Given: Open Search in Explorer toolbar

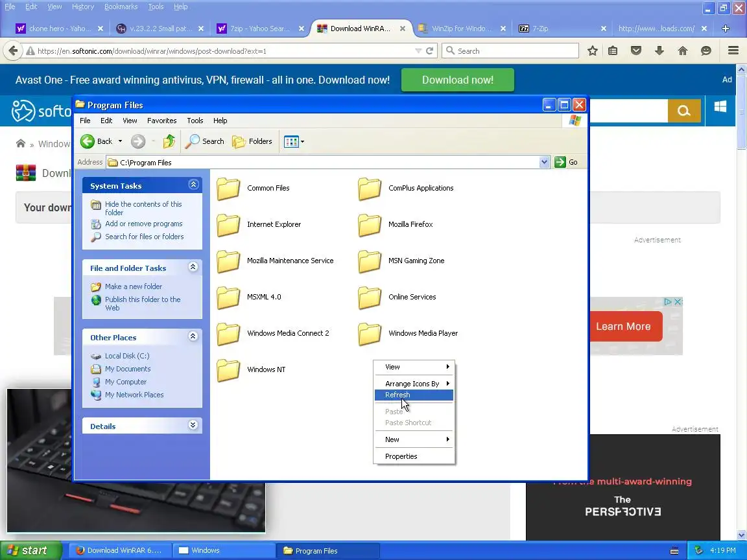Looking at the screenshot, I should pyautogui.click(x=205, y=141).
